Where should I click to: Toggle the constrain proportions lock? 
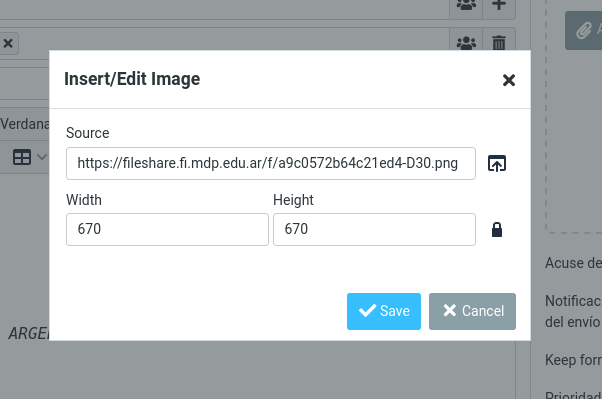click(497, 230)
